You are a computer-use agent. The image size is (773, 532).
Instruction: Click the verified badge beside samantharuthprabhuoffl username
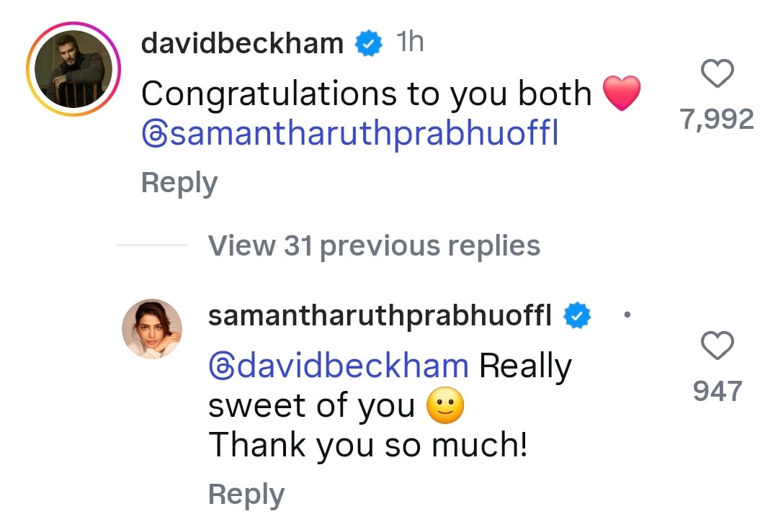(577, 316)
